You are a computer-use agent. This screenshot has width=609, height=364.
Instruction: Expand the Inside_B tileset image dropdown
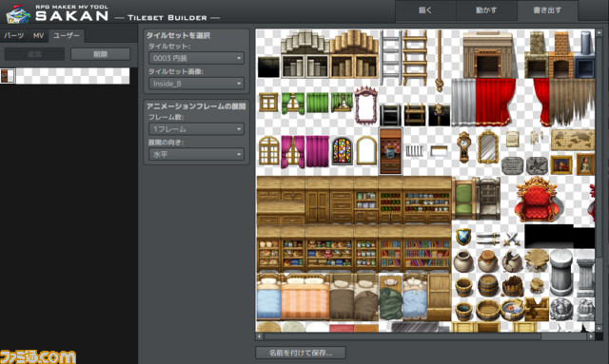tap(196, 84)
